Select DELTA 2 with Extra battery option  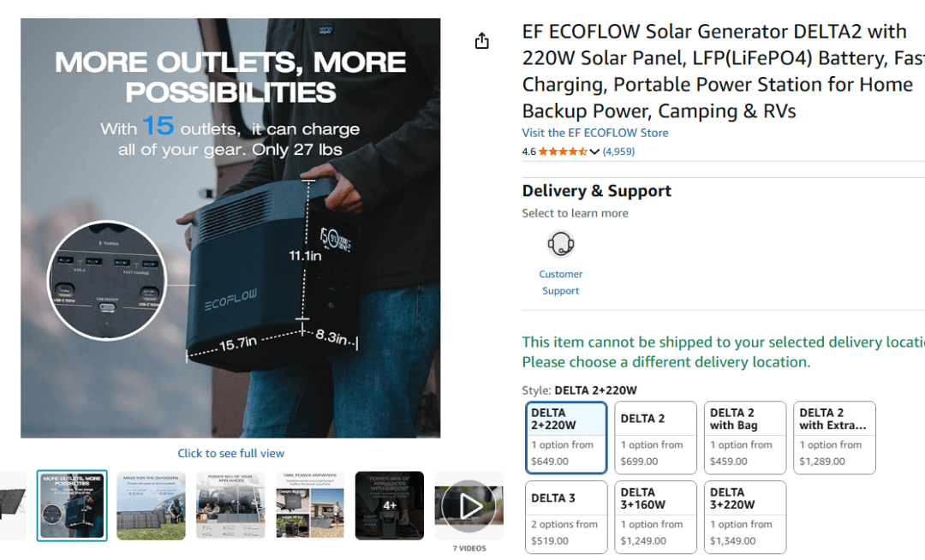tap(834, 438)
